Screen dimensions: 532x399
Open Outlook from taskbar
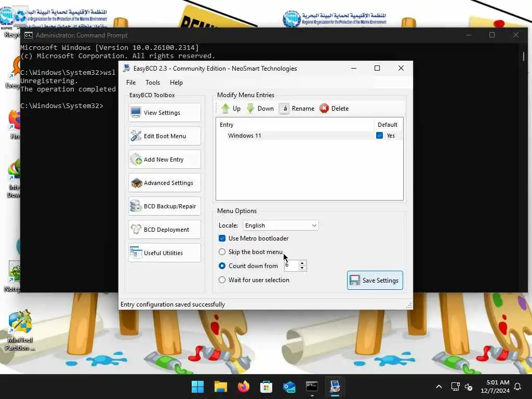[289, 387]
